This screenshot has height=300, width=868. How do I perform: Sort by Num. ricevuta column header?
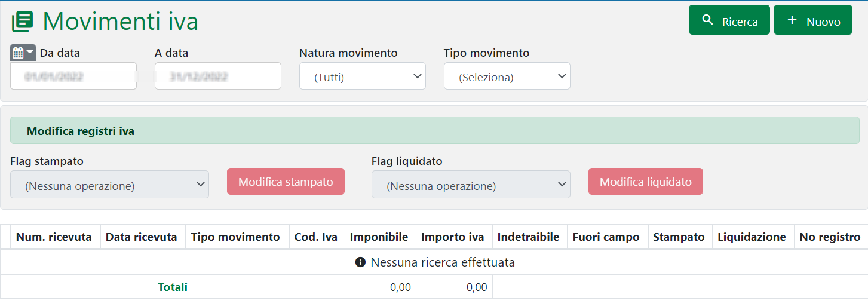coord(54,237)
